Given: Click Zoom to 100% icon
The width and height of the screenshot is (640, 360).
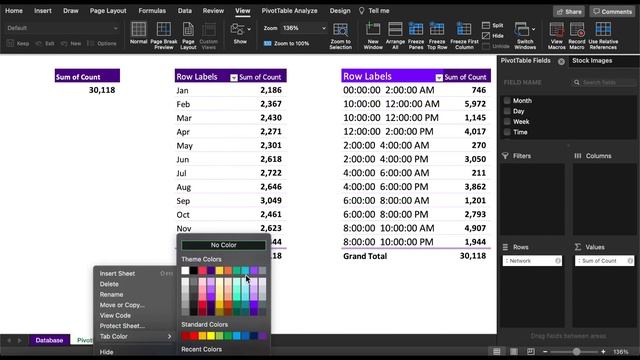Looking at the screenshot, I should (268, 43).
